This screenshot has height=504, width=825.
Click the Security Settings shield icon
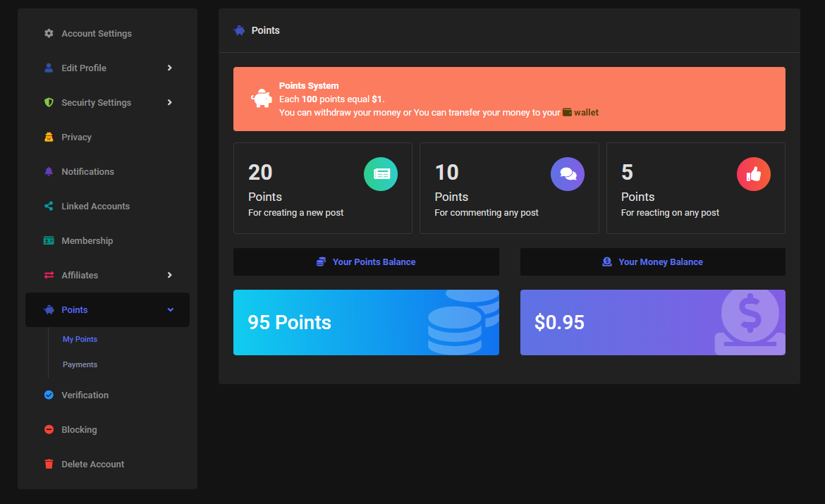point(49,103)
